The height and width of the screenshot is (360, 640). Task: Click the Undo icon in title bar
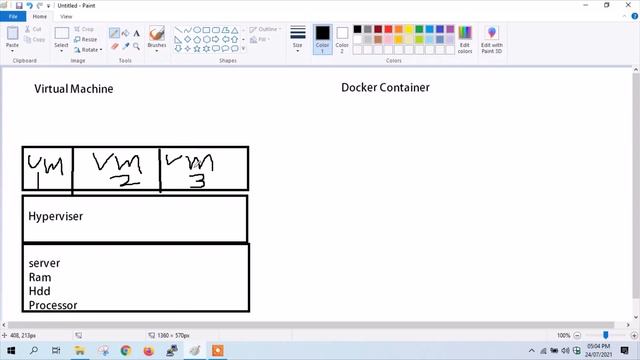click(29, 6)
